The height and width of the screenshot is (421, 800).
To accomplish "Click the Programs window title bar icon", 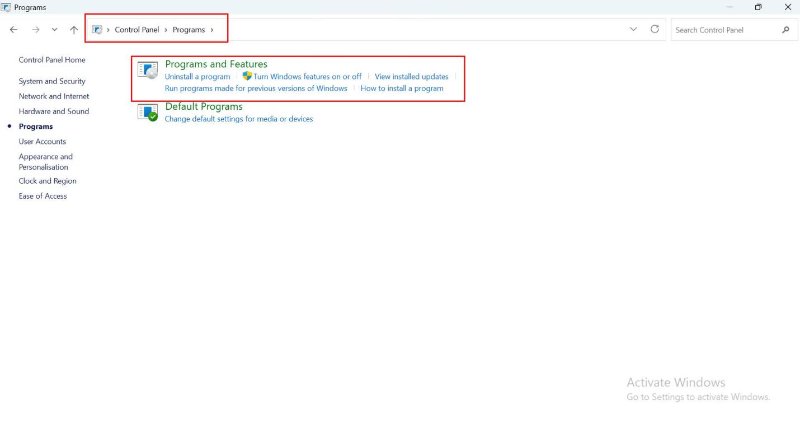I will (6, 7).
